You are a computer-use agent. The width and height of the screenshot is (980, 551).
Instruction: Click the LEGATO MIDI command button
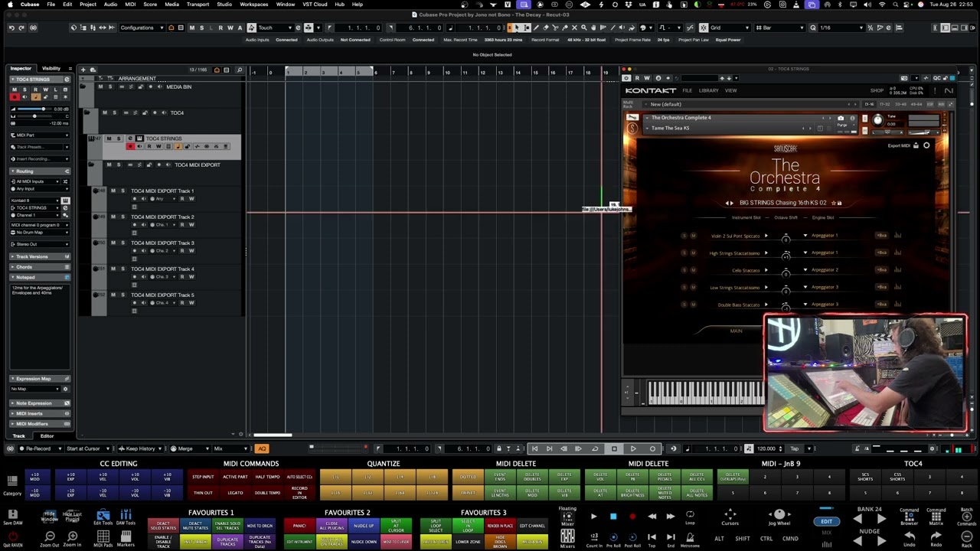point(235,493)
